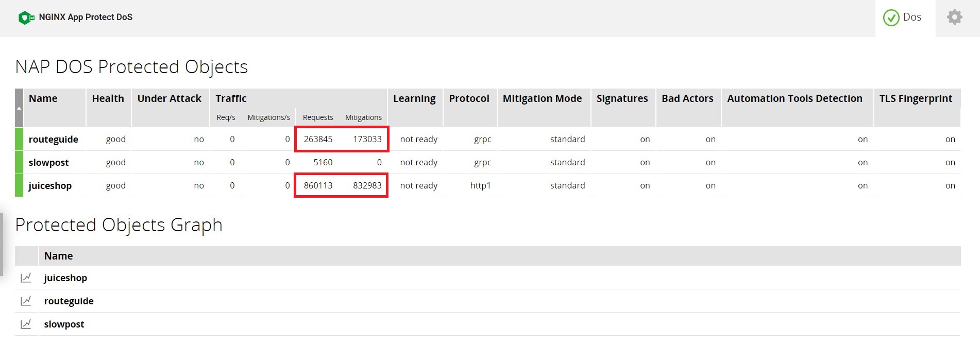Click Bad Actors on value for slowpost
The image size is (980, 362).
[711, 162]
